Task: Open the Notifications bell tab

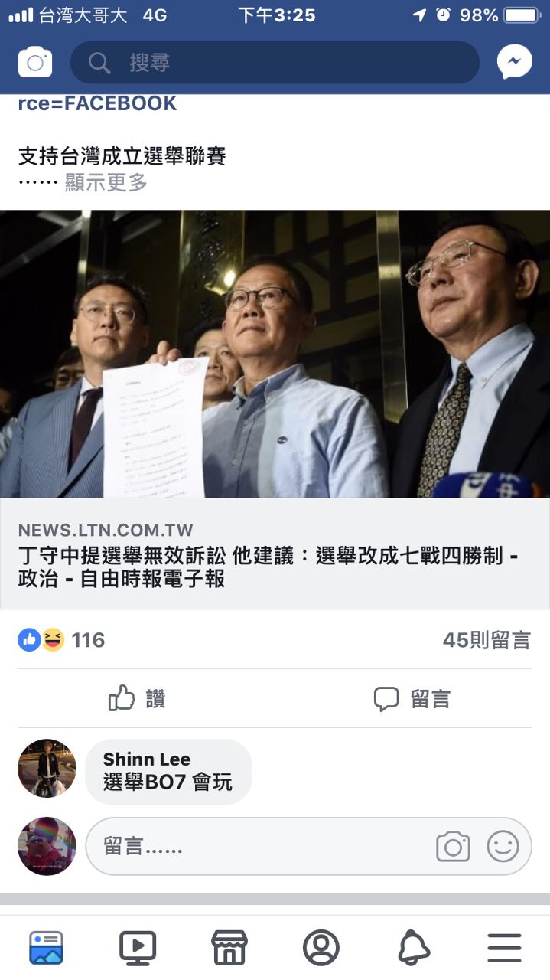Action: [x=414, y=948]
